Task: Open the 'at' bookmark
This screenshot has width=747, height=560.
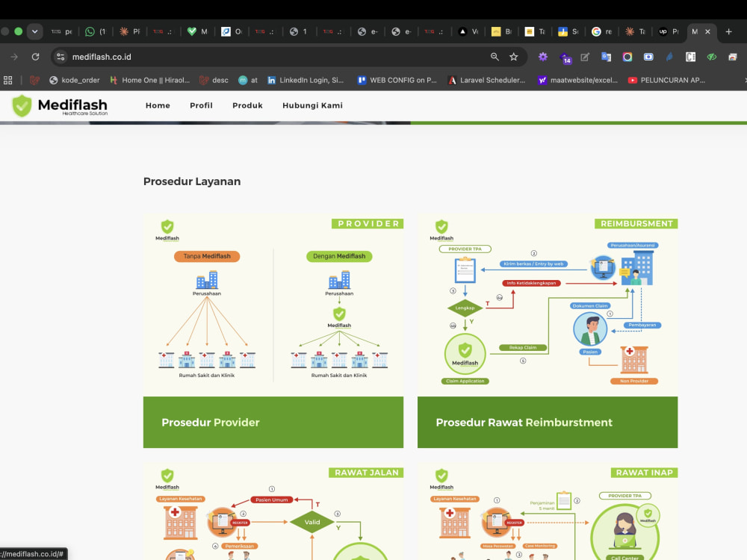Action: (x=248, y=80)
